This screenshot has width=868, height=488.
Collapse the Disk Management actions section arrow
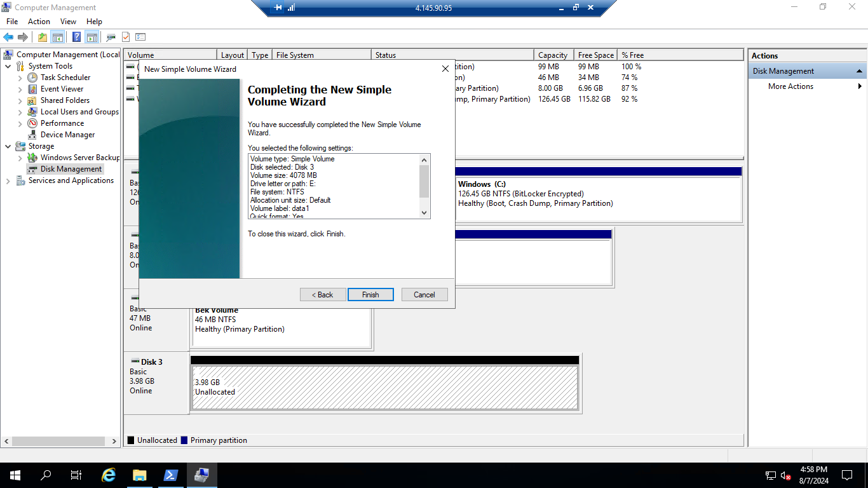tap(859, 71)
